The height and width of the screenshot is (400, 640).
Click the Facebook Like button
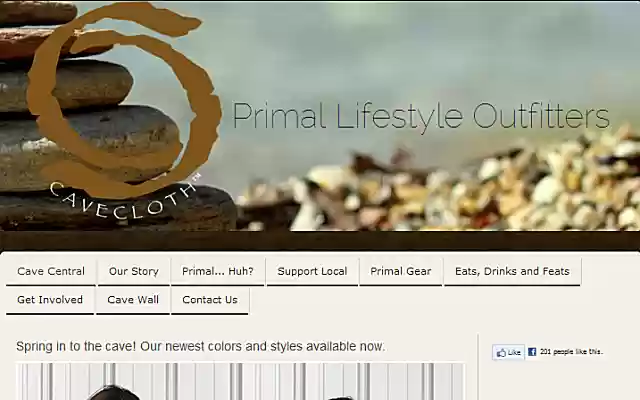click(508, 352)
